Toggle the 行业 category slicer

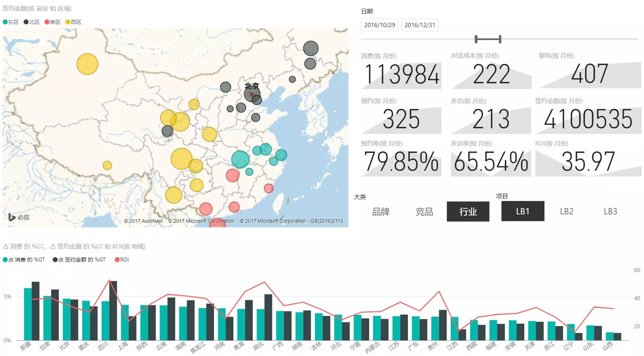[x=468, y=212]
